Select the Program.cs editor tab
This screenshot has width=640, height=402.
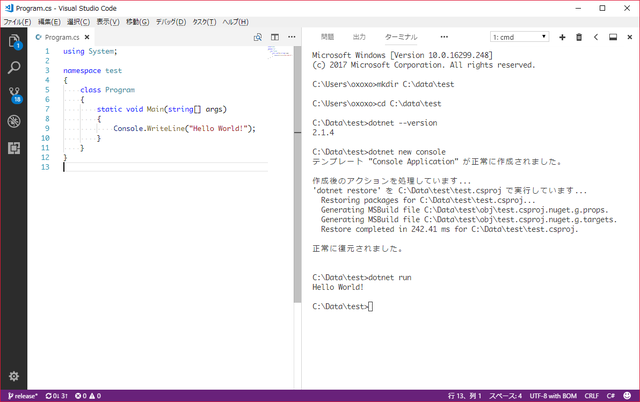(61, 37)
